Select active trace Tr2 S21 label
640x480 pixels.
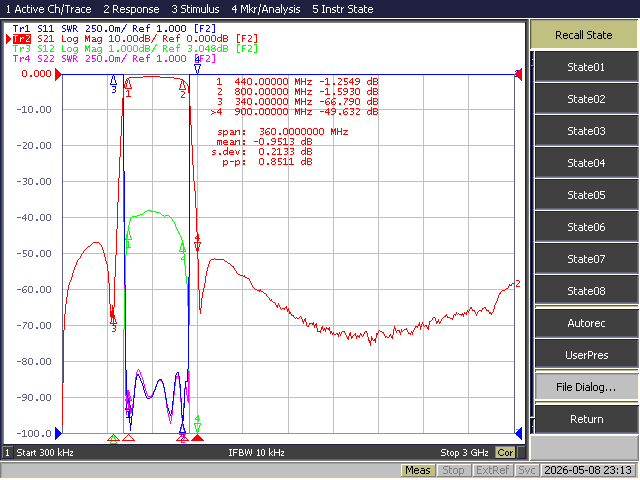tap(135, 39)
